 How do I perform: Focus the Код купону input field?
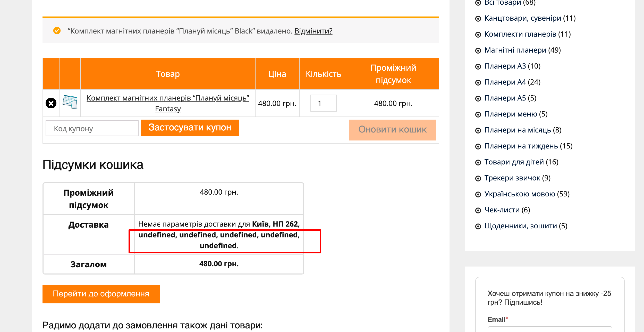click(x=92, y=128)
